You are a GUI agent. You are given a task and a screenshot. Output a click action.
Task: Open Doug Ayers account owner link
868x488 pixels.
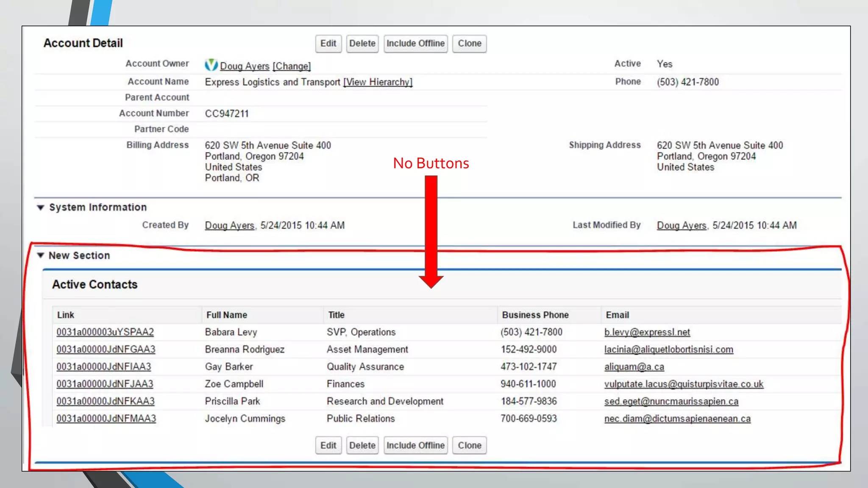(x=245, y=67)
